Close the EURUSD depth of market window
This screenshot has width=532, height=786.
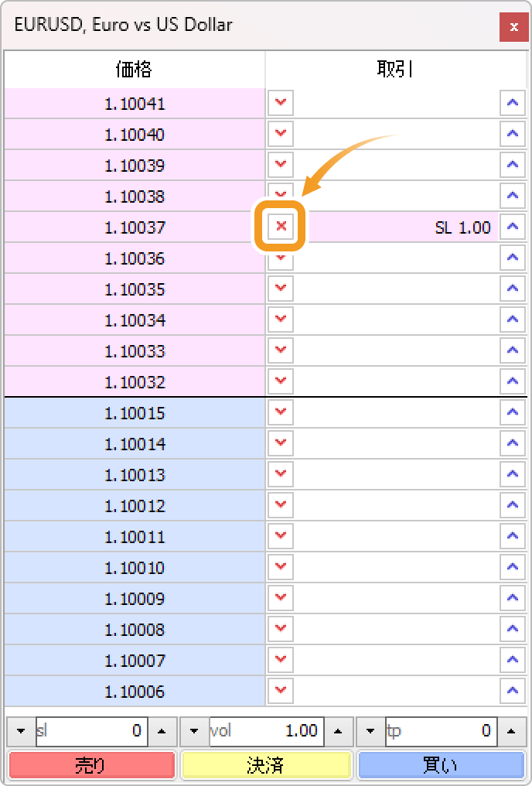tap(513, 27)
